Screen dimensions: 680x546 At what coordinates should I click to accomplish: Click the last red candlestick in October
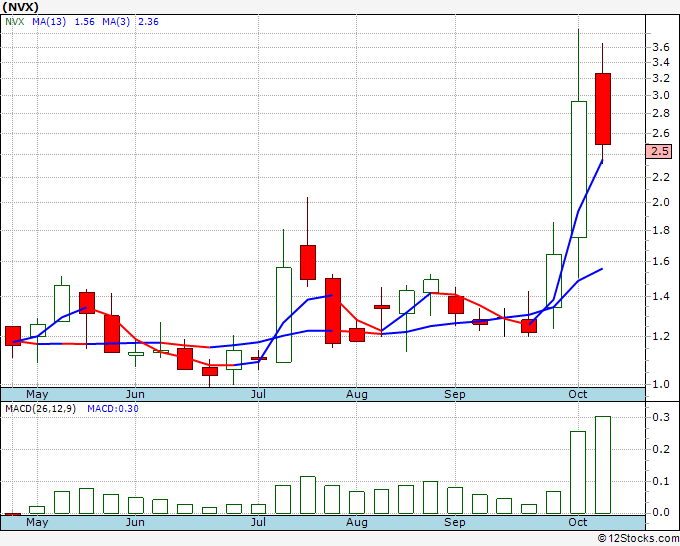point(603,108)
